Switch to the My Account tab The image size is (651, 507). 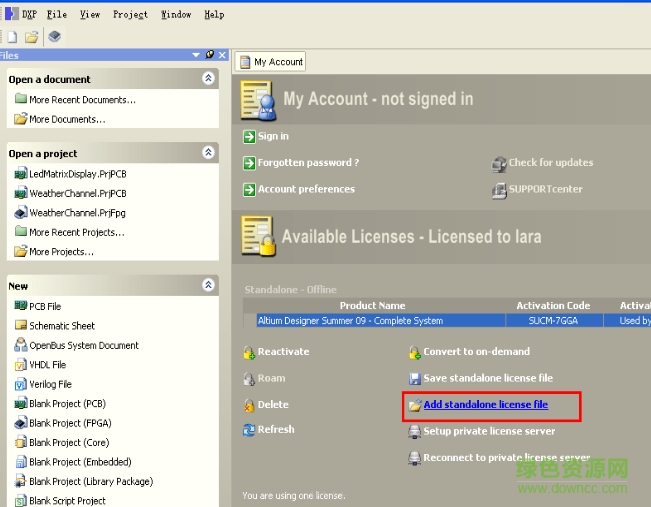pyautogui.click(x=271, y=61)
